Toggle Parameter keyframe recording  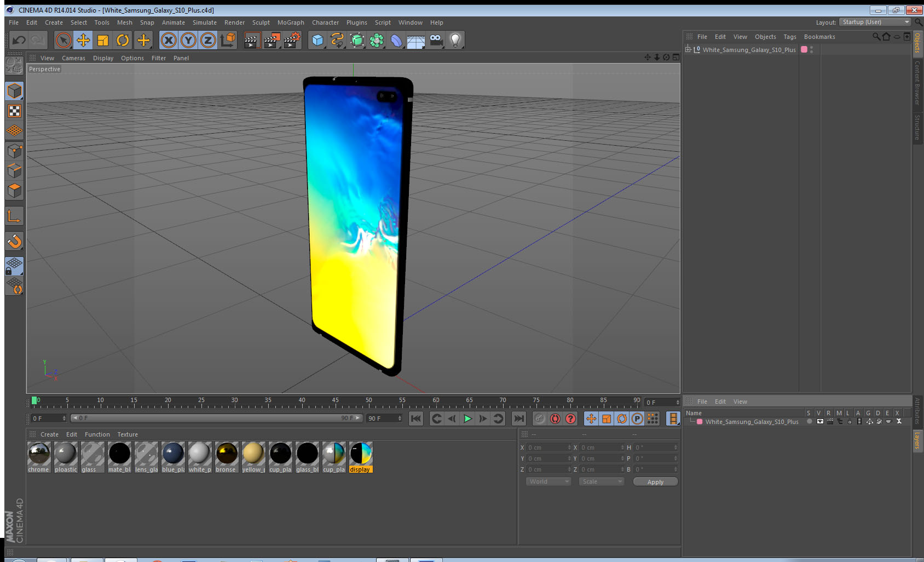point(637,418)
